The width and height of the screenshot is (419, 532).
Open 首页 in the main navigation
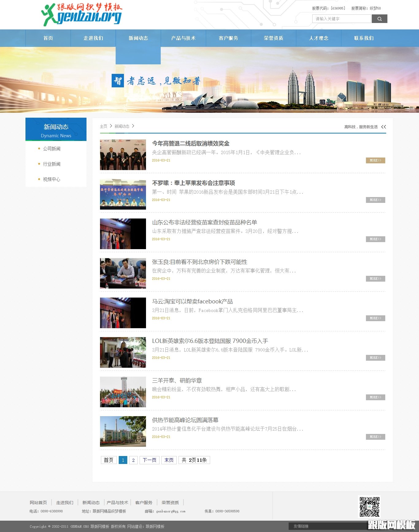pos(48,38)
